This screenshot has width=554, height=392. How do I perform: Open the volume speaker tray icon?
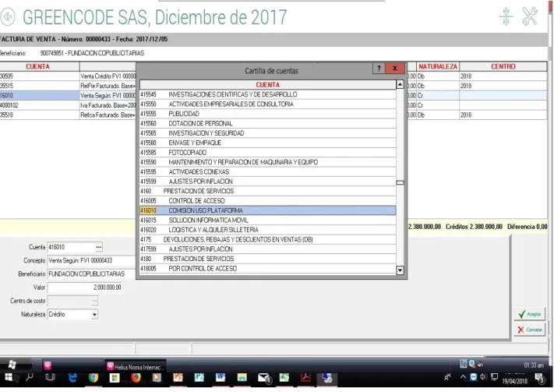pos(484,376)
